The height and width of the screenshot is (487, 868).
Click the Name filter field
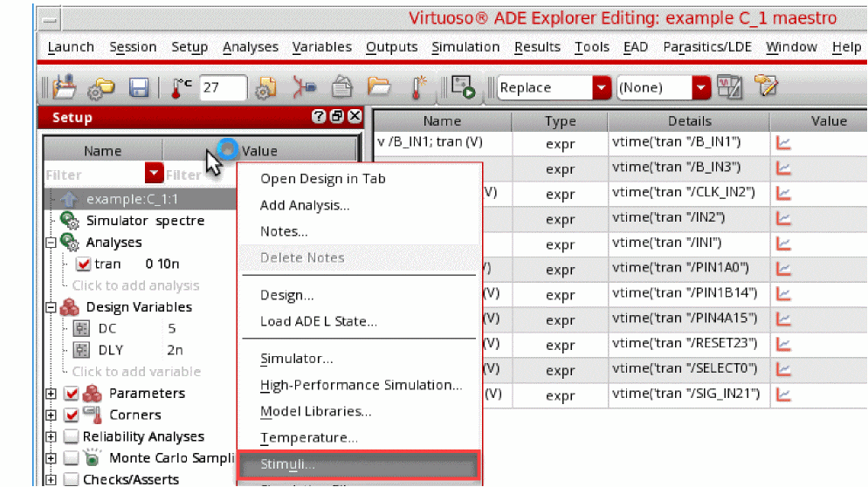tap(94, 175)
